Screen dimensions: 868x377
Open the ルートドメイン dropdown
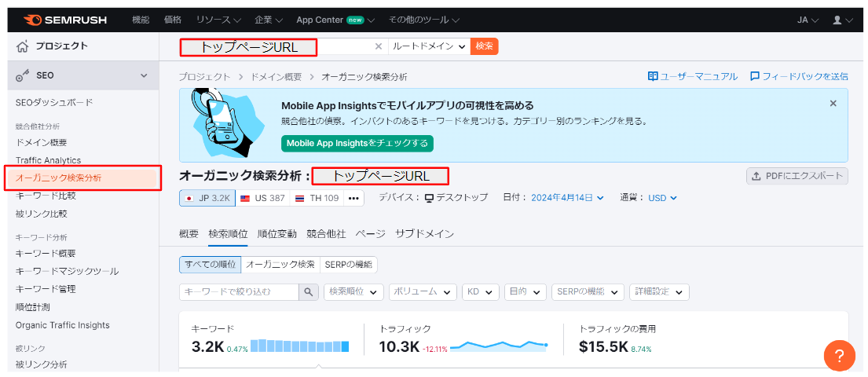(429, 46)
